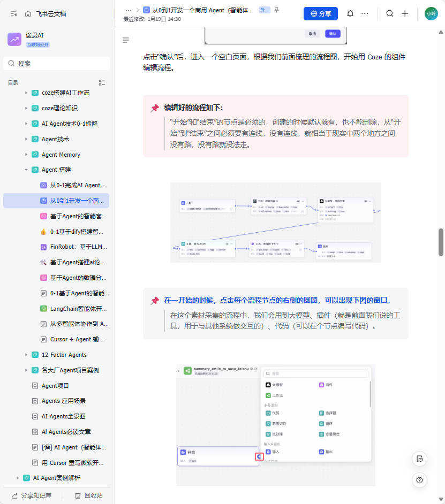Expand AI Agent技术0-1拆解 node arrow
Image resolution: width=445 pixels, height=504 pixels.
(x=26, y=124)
